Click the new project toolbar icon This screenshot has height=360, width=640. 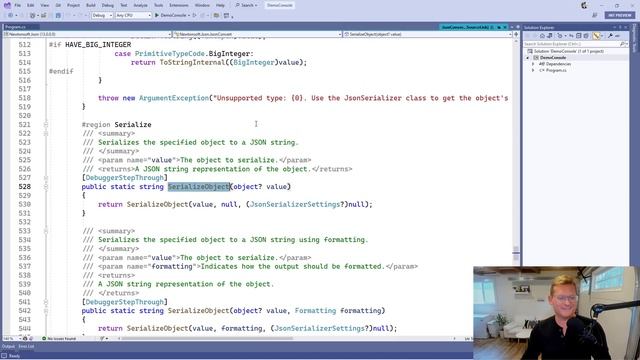tap(33, 15)
